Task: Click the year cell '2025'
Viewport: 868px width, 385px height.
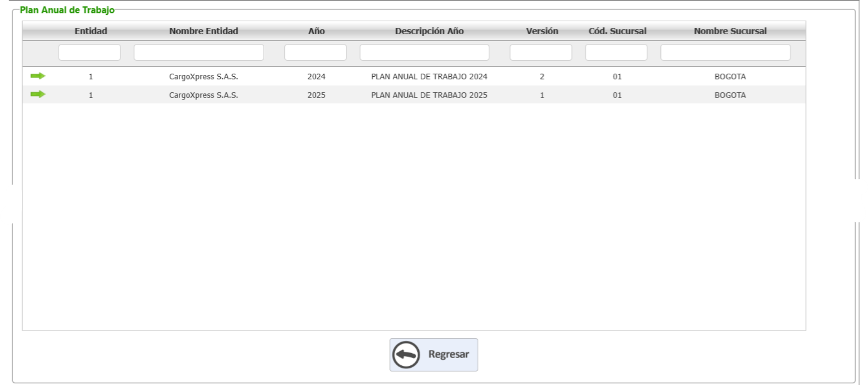Action: coord(317,95)
